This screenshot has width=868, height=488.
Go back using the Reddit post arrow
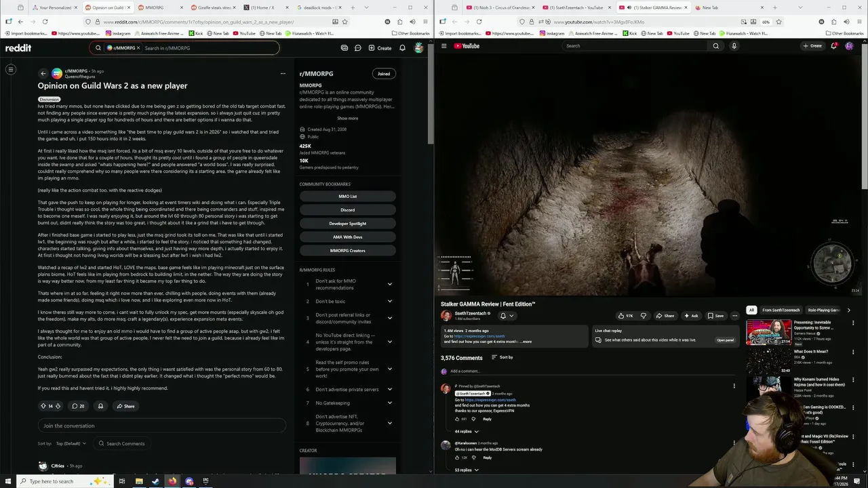click(x=43, y=73)
